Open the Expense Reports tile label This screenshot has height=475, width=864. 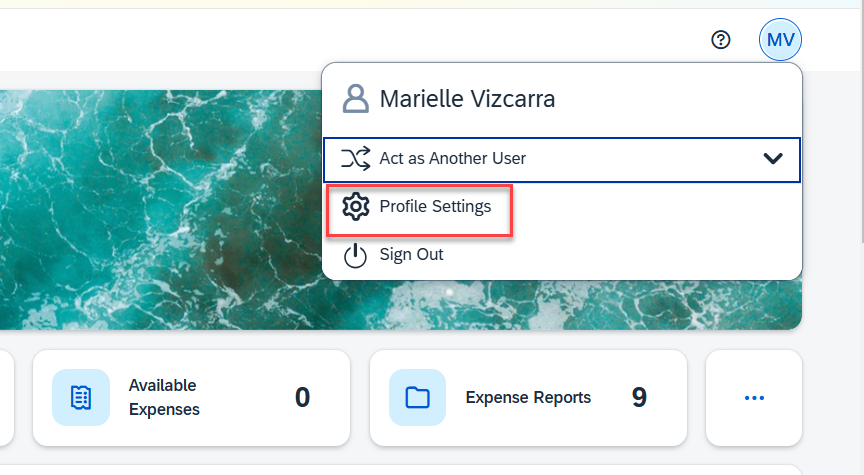pyautogui.click(x=528, y=398)
